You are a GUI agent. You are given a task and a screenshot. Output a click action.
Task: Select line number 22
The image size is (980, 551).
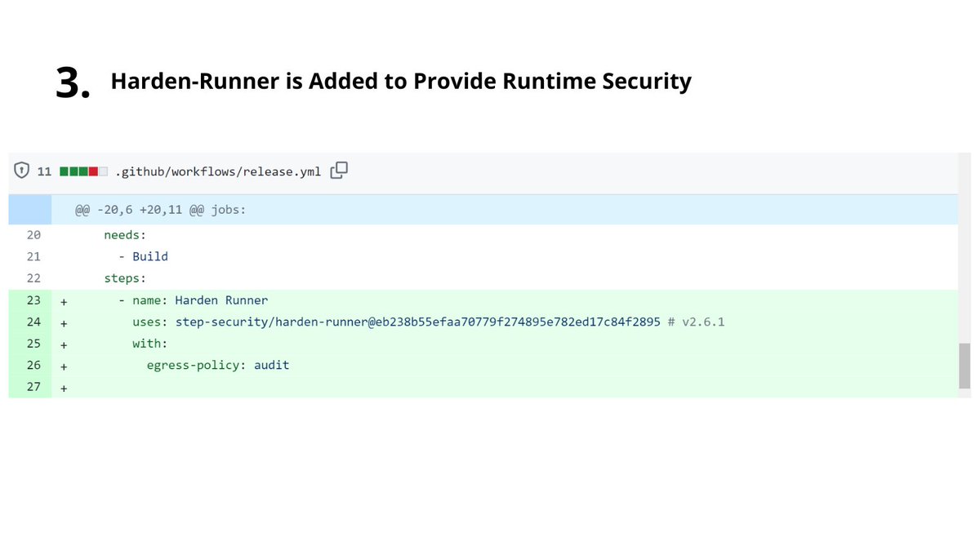[33, 278]
